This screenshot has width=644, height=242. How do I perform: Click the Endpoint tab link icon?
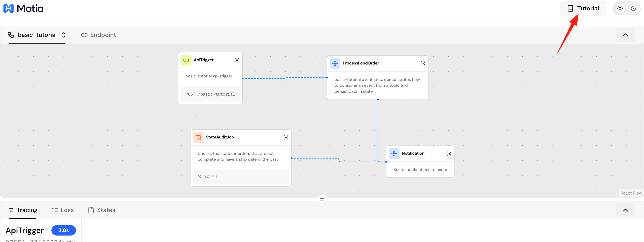click(x=84, y=35)
